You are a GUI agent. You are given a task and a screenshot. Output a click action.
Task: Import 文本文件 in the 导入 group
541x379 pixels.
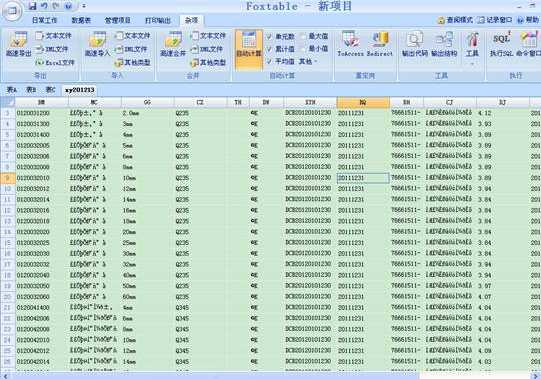tap(133, 36)
